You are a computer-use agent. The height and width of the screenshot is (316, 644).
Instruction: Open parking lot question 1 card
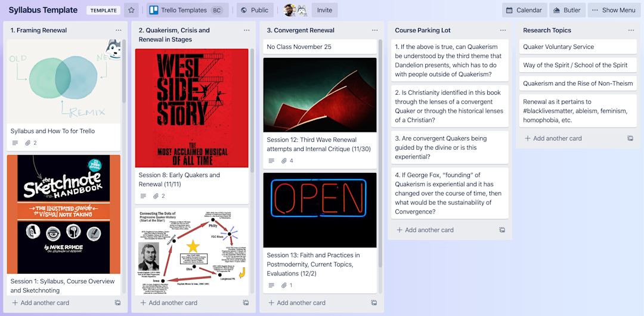pos(450,60)
